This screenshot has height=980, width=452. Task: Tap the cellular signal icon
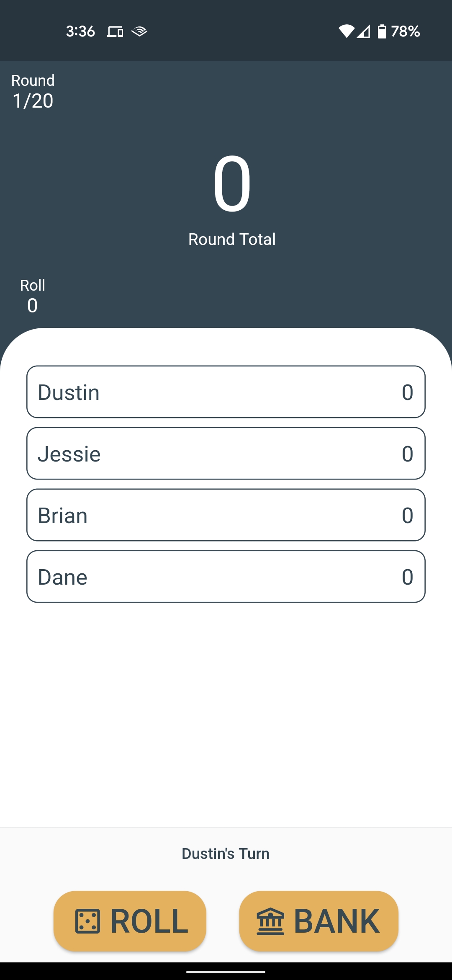(363, 31)
